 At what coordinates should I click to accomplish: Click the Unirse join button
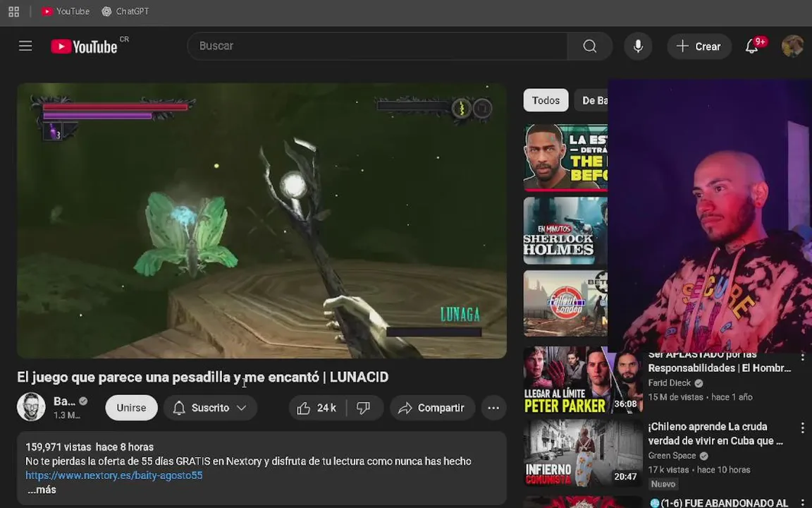coord(131,407)
